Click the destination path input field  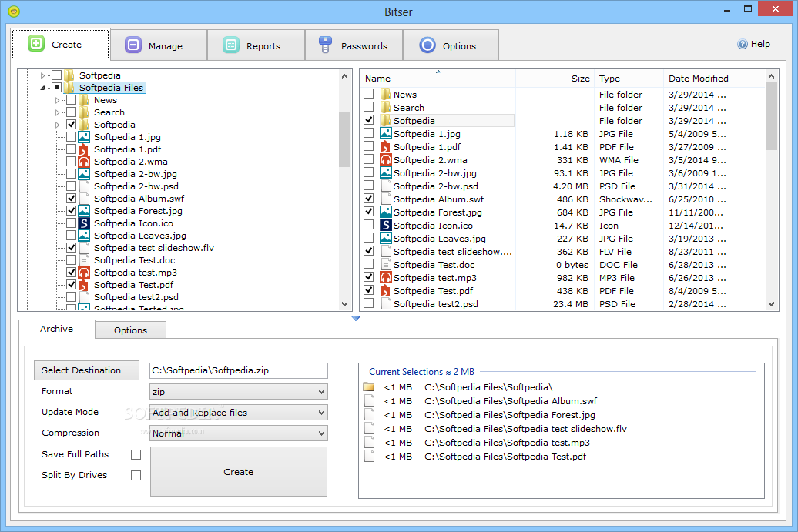tap(239, 370)
